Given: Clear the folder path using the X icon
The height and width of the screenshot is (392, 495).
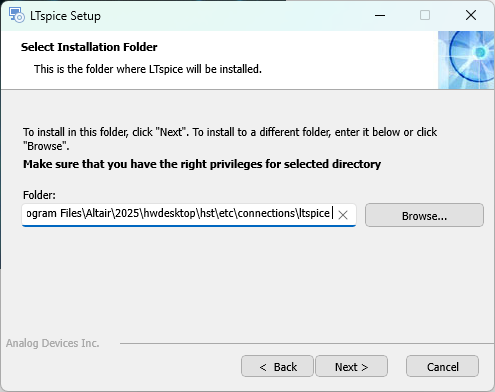Looking at the screenshot, I should click(x=343, y=215).
